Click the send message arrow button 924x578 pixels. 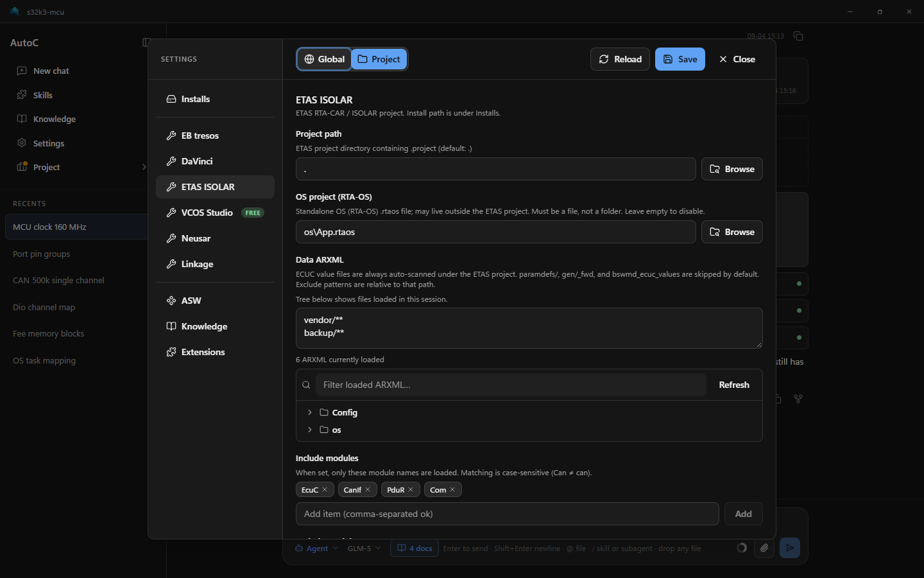point(790,548)
